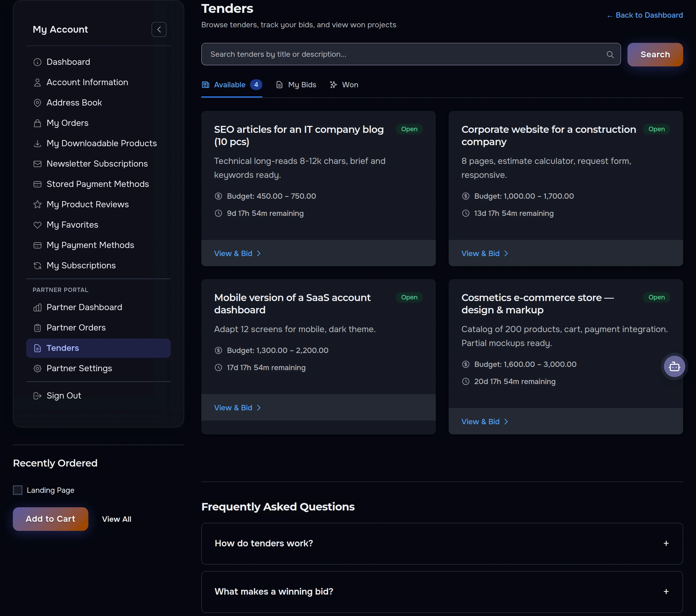
Task: Click '17d 17h 54m remaining' text
Action: click(x=266, y=368)
